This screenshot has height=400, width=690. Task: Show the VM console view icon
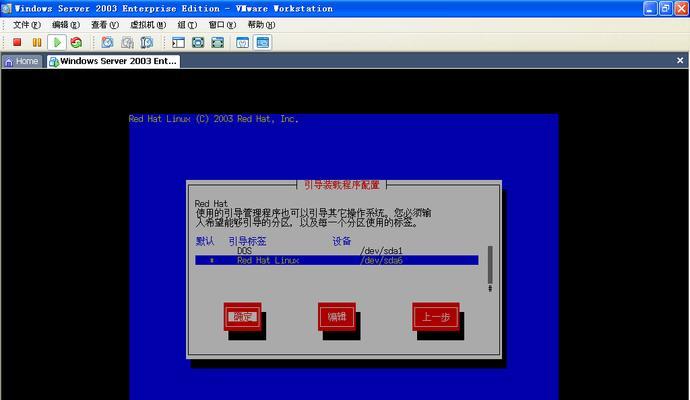263,42
